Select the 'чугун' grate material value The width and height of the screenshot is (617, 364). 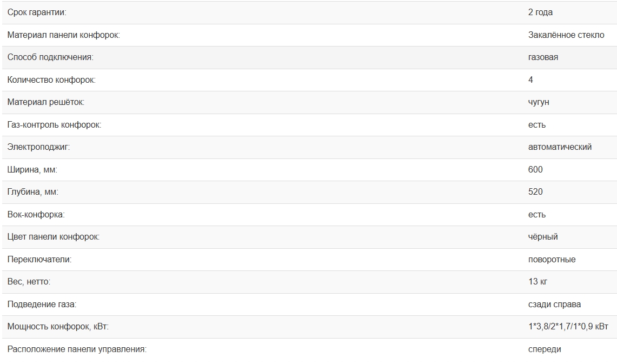pos(539,102)
